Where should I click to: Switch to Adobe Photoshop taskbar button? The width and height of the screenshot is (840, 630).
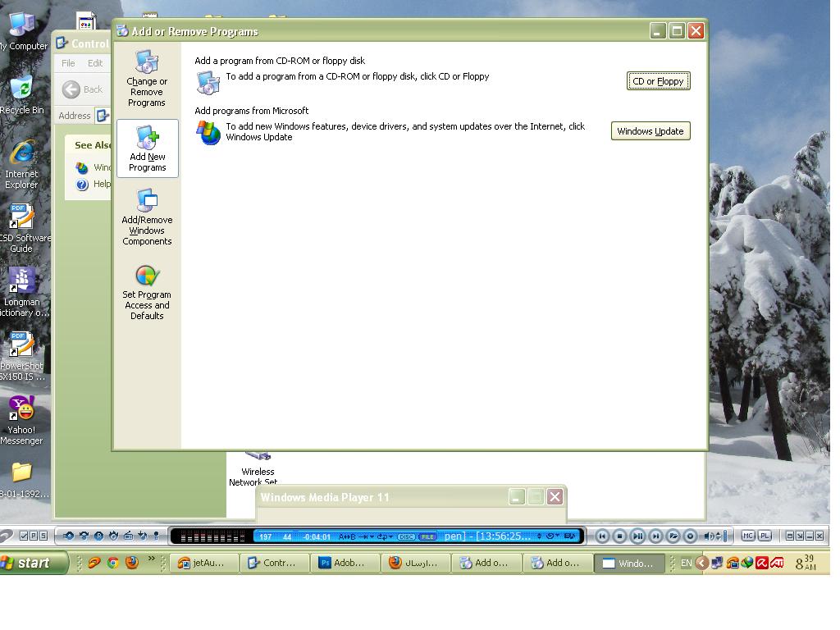[345, 563]
